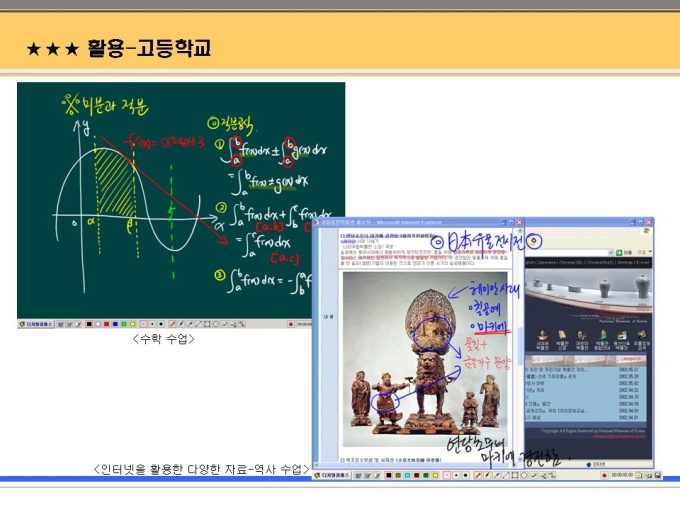Select the black color swatch on the history toolbar

(x=389, y=475)
